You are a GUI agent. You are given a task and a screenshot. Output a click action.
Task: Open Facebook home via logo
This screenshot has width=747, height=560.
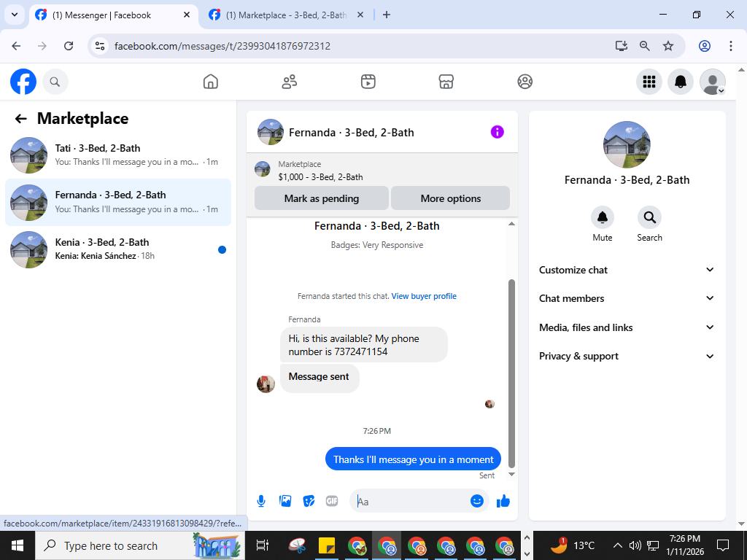tap(23, 82)
